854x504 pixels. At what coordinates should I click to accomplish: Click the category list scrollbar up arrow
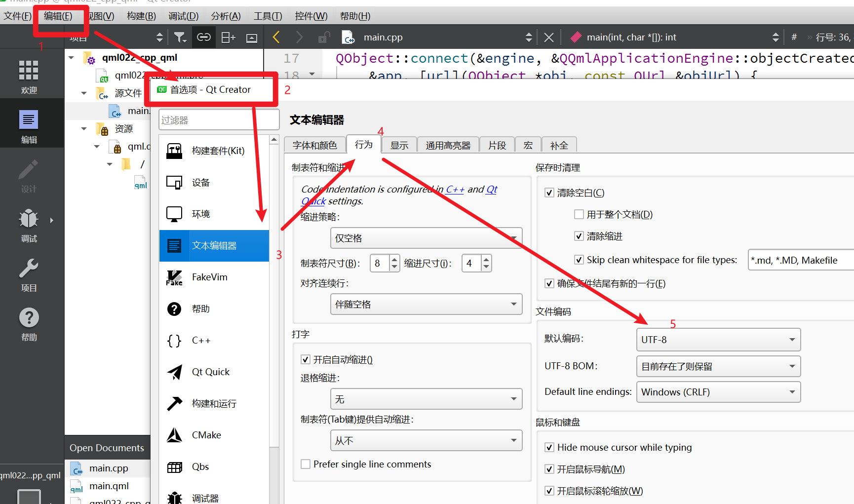(274, 140)
